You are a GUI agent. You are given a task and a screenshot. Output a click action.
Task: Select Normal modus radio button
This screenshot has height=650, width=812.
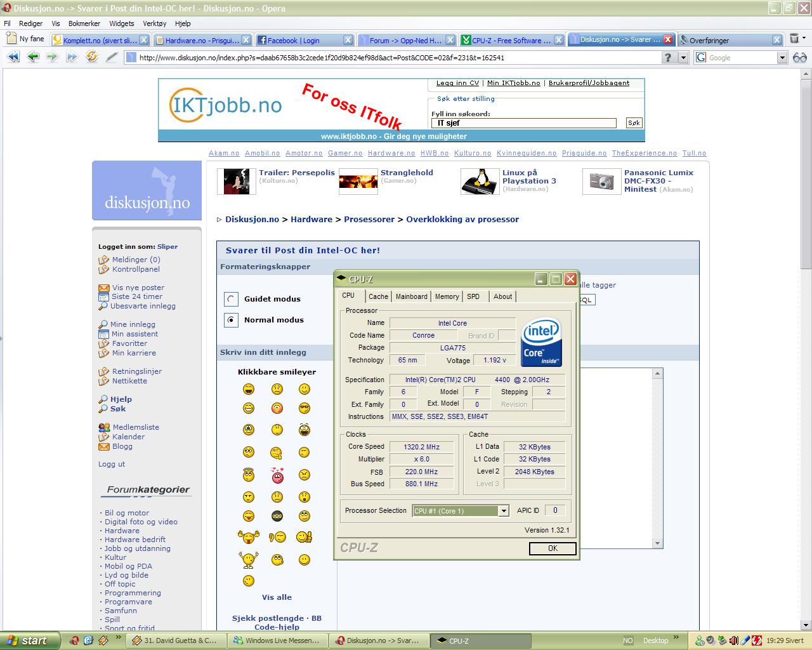point(231,320)
